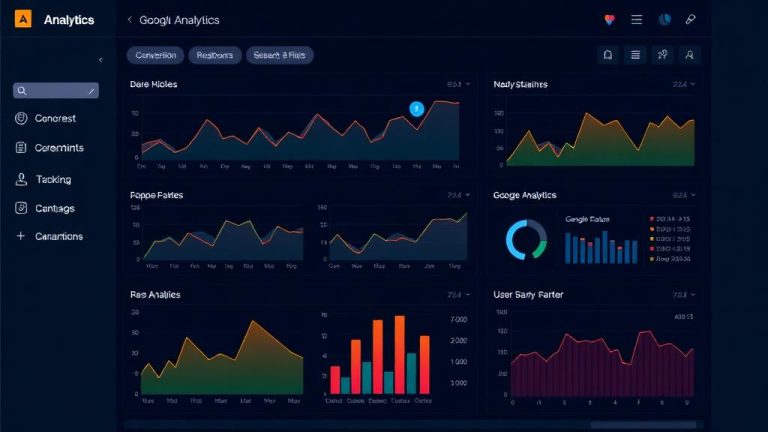768x432 pixels.
Task: Click the user profile icon in toolbar
Action: point(689,55)
